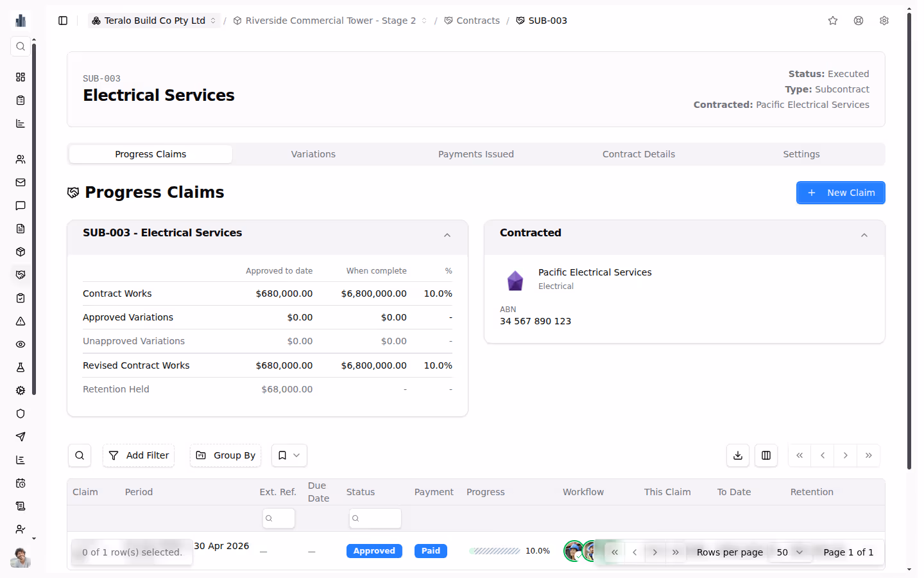The height and width of the screenshot is (578, 924).
Task: Open the mail envelope icon in sidebar
Action: pyautogui.click(x=21, y=182)
